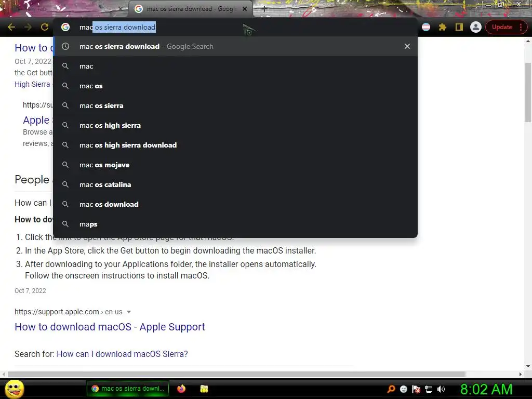Image resolution: width=532 pixels, height=399 pixels.
Task: Go back with the browser Back arrow
Action: point(11,27)
